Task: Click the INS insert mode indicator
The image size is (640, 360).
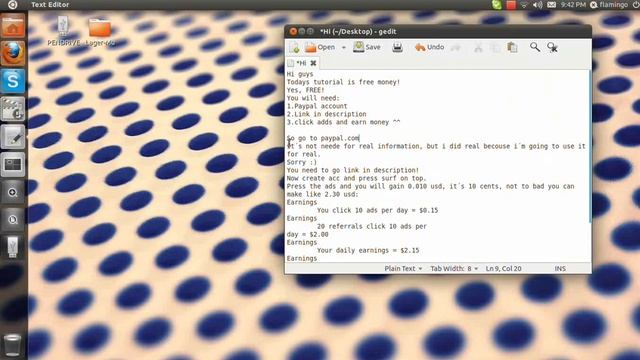Action: [x=560, y=269]
